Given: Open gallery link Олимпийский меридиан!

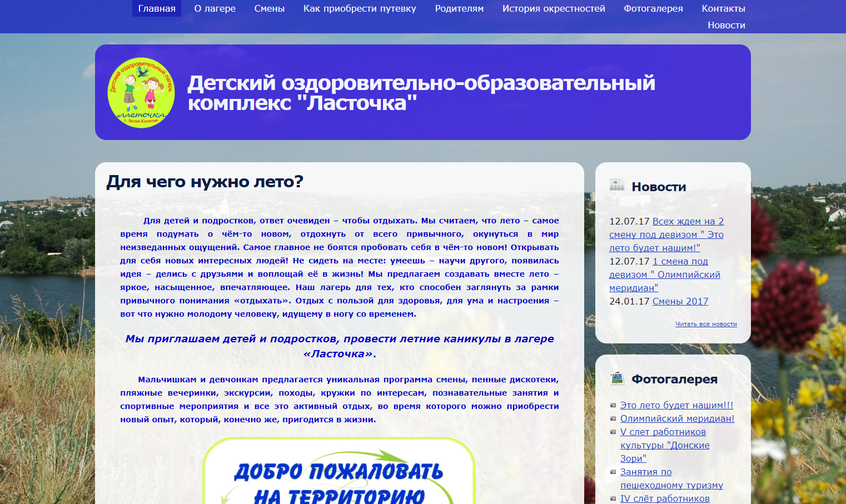Looking at the screenshot, I should (x=677, y=418).
